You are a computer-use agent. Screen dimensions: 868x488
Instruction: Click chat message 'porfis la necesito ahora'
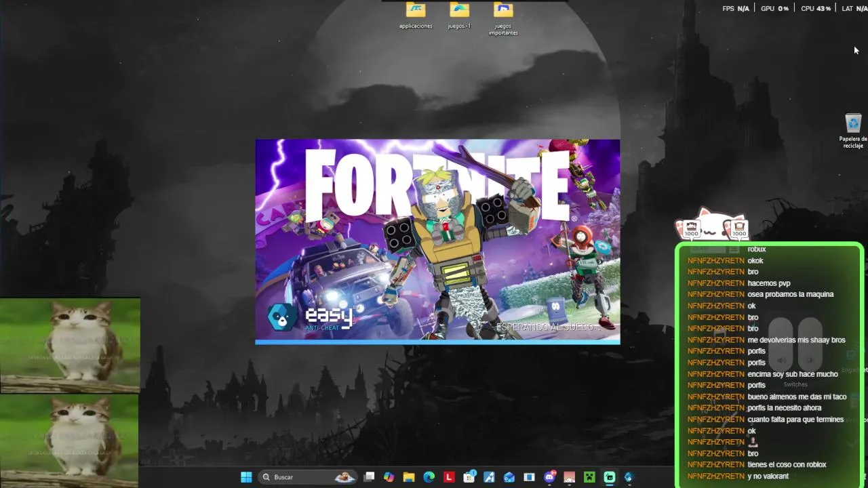[785, 408]
